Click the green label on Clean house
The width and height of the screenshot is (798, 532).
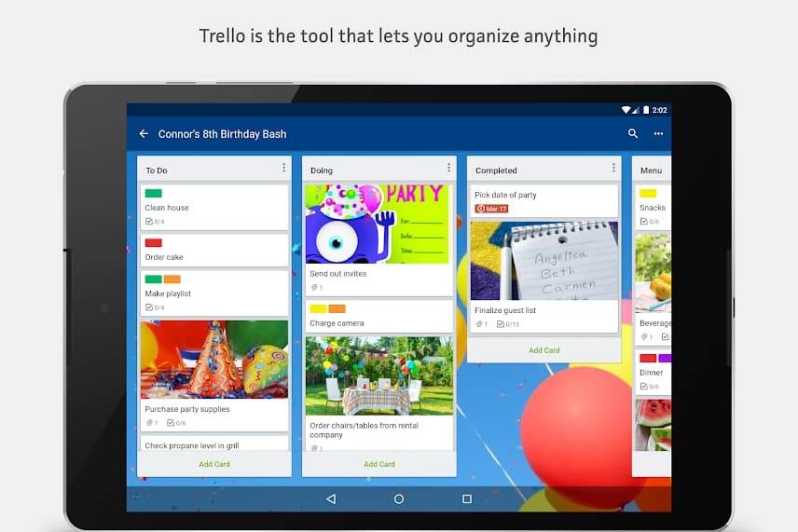tap(153, 193)
